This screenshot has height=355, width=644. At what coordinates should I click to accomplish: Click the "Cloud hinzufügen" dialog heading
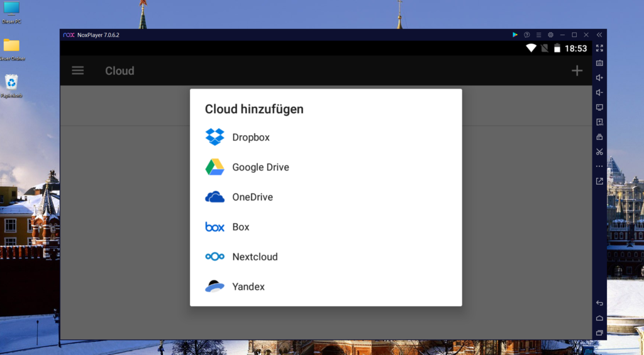[x=254, y=109]
